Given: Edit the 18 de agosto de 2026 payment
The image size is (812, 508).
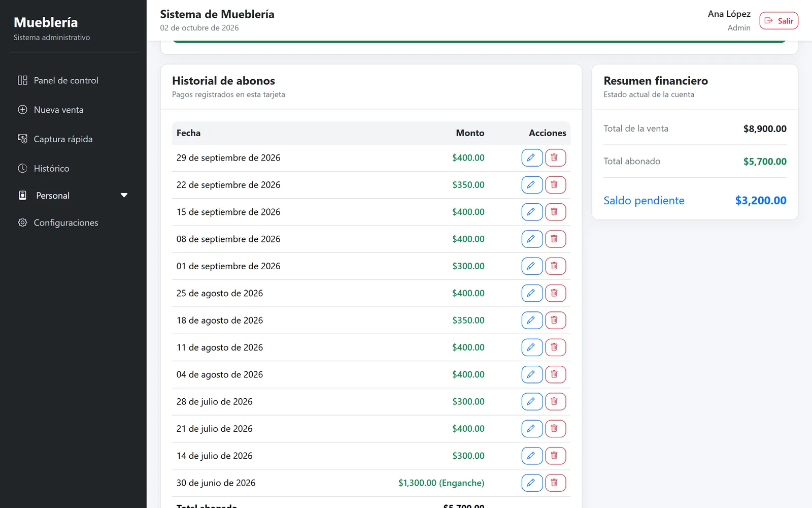Looking at the screenshot, I should click(x=532, y=321).
